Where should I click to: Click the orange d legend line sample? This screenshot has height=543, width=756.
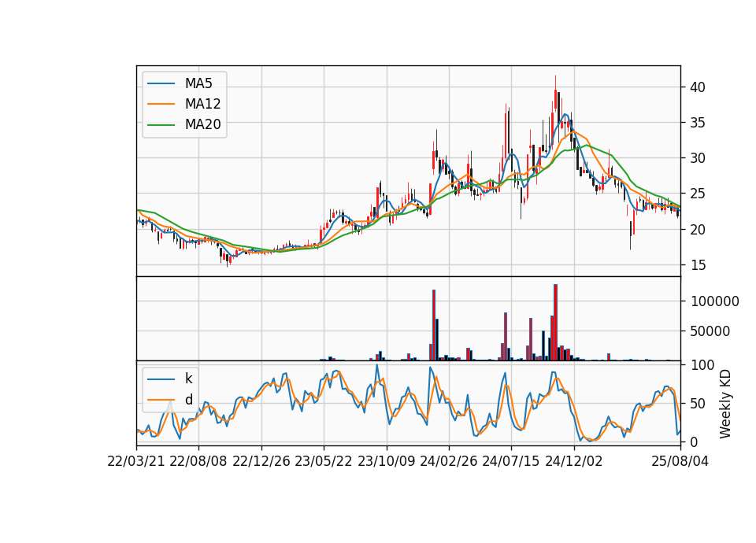[161, 400]
